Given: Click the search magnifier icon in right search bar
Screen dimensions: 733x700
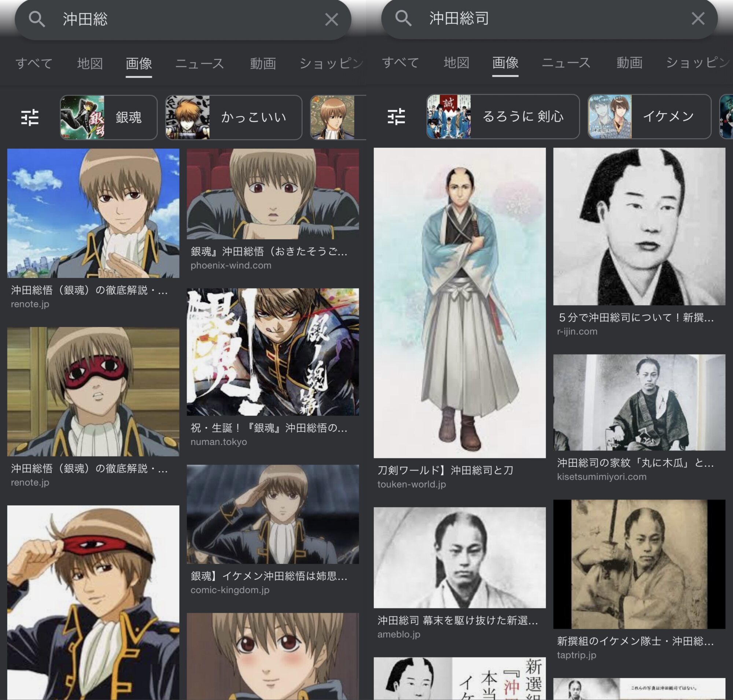Looking at the screenshot, I should click(x=403, y=18).
